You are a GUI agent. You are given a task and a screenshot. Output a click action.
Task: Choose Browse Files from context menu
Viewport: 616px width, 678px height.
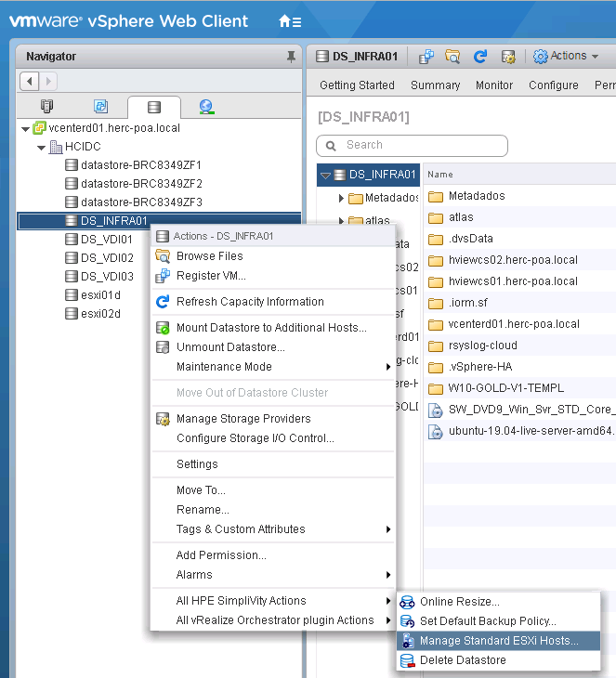[x=273, y=256]
